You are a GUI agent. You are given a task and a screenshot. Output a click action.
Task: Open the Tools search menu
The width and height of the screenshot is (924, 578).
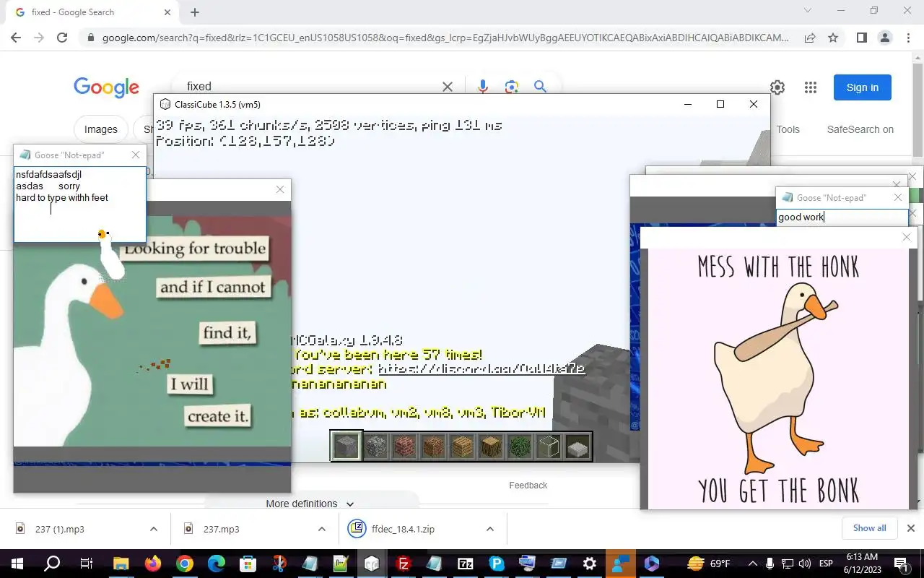pyautogui.click(x=788, y=129)
